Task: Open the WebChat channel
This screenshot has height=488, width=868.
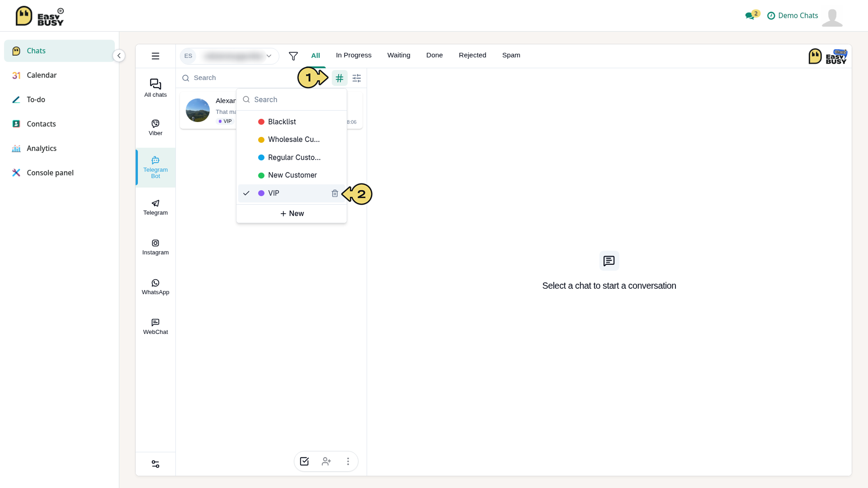Action: point(156,327)
